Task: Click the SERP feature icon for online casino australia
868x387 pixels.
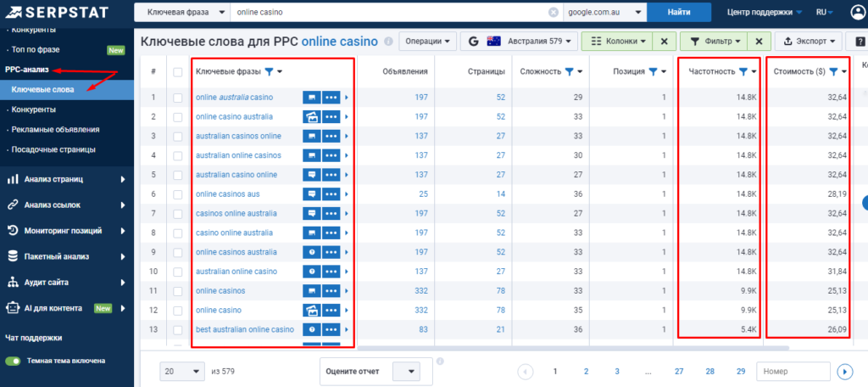Action: 312,117
